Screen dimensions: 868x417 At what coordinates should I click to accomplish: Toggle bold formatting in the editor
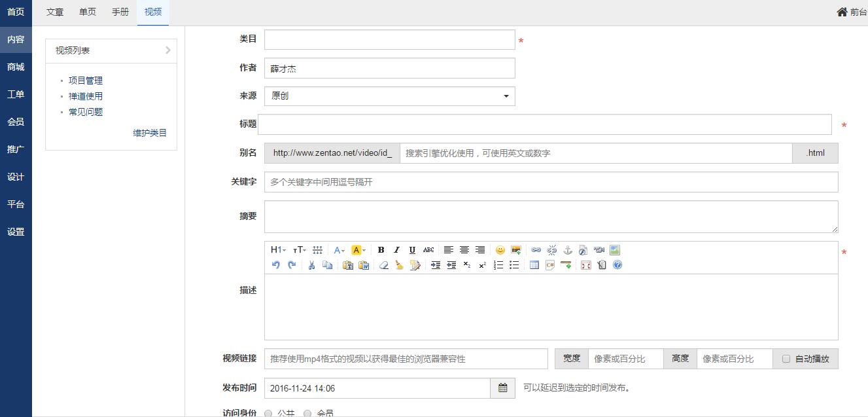point(381,250)
